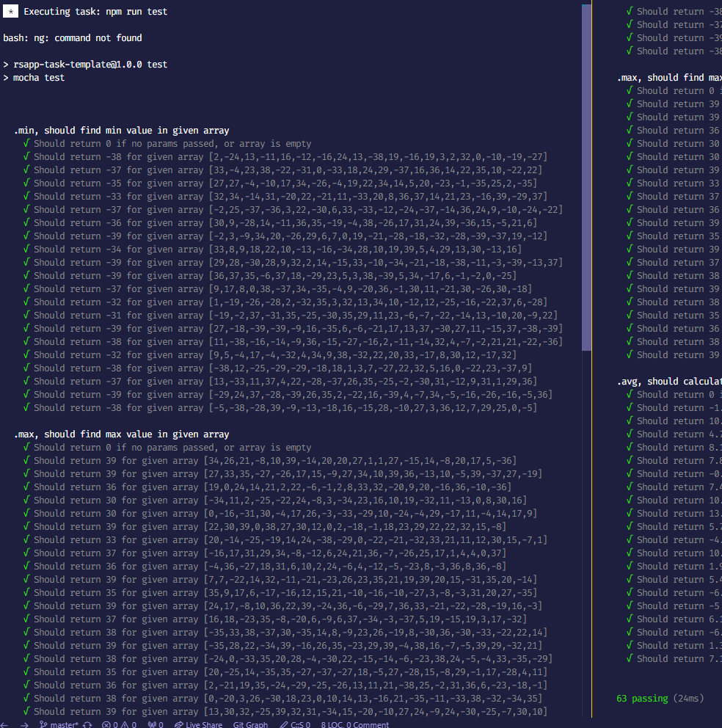Click test row with array starting [35,9,17,6
The width and height of the screenshot is (722, 728).
click(x=280, y=592)
